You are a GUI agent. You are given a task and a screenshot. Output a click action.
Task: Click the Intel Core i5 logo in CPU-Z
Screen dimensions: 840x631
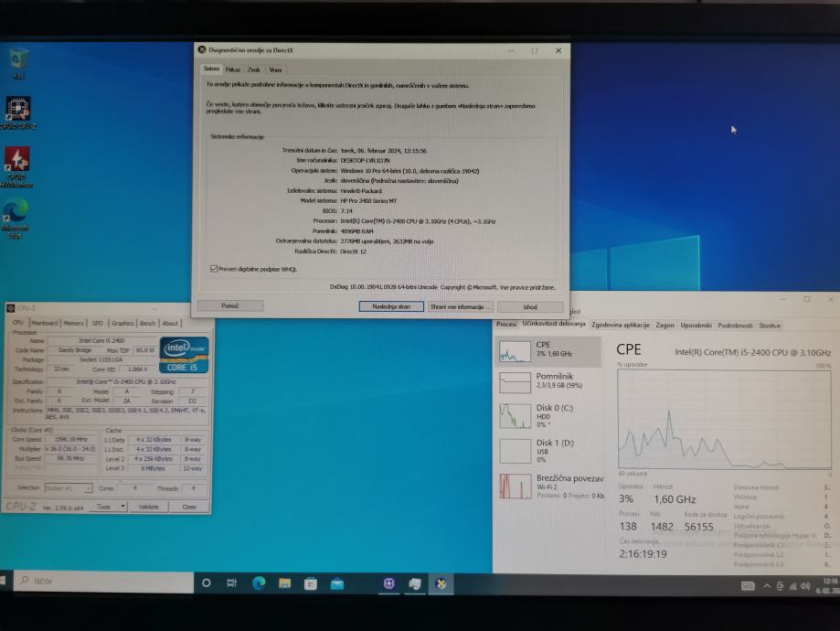(x=183, y=355)
